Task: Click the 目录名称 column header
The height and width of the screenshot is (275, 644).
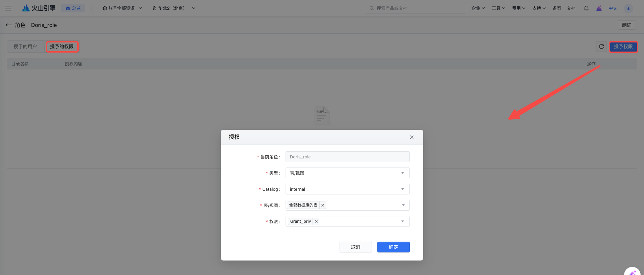Action: (x=20, y=64)
